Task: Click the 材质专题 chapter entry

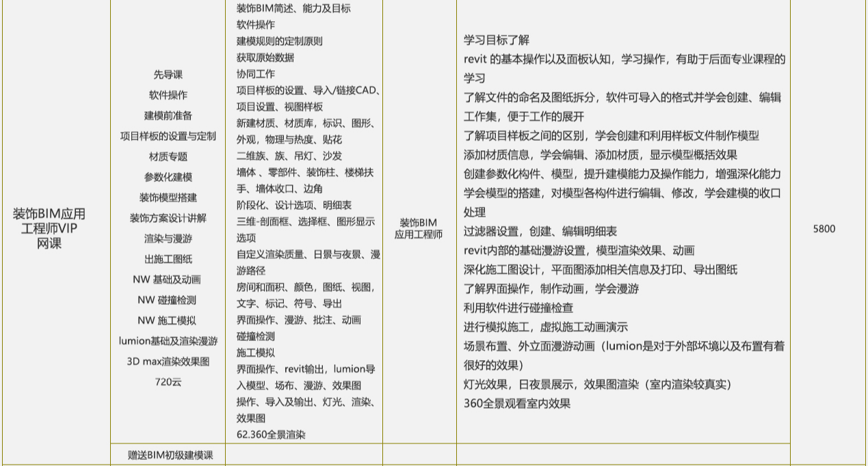Action: pyautogui.click(x=168, y=156)
